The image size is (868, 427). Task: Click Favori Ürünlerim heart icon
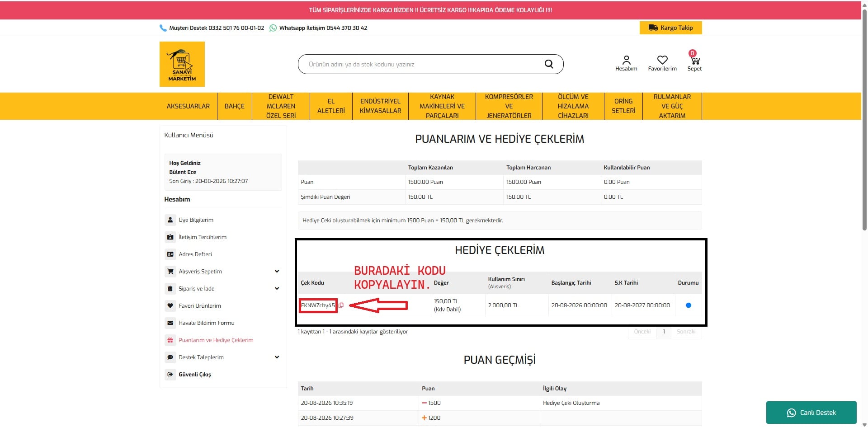click(x=170, y=306)
